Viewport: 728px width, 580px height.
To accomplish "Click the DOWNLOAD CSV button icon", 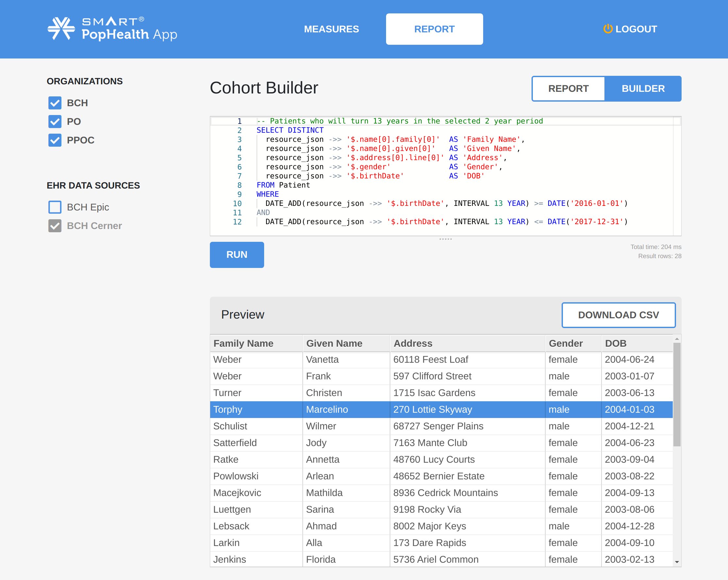I will tap(618, 314).
